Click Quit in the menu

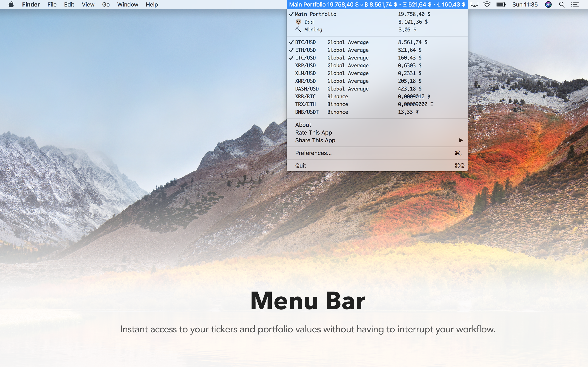[301, 166]
